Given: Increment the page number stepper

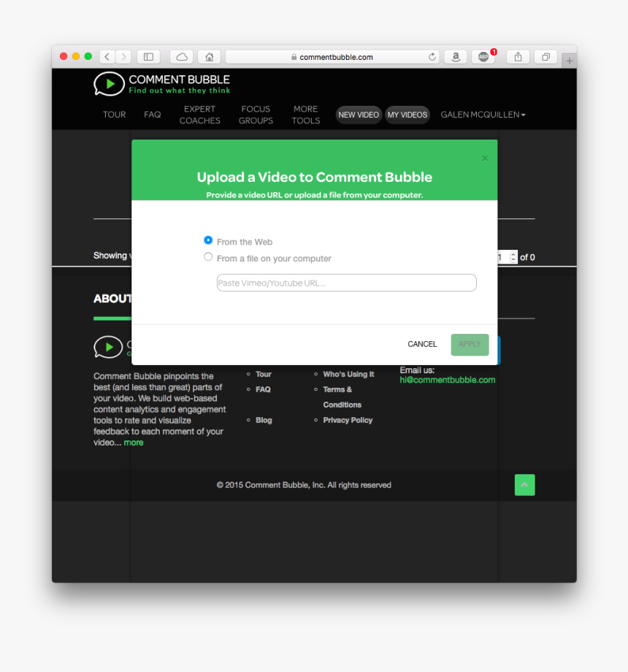Looking at the screenshot, I should pos(512,254).
